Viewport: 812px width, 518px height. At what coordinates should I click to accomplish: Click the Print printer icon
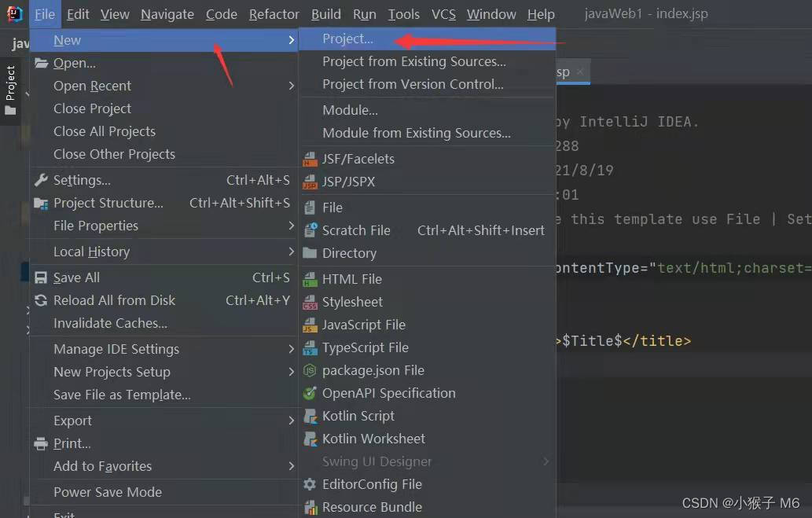41,444
